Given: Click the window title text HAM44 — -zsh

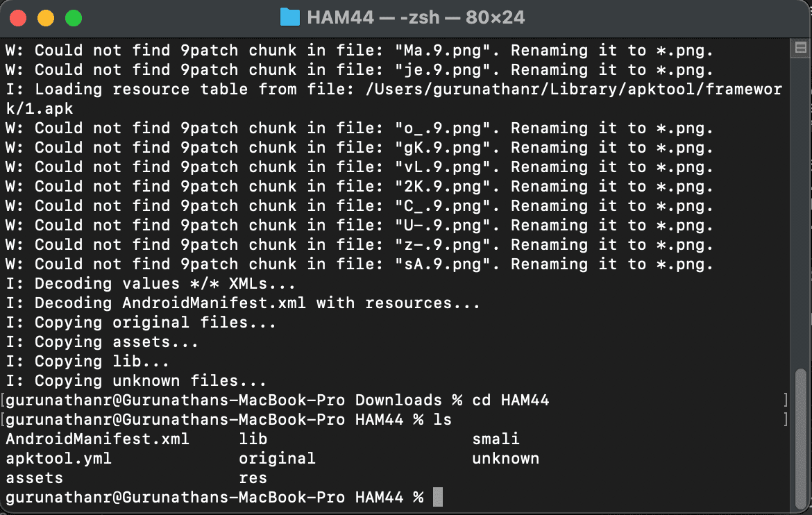Looking at the screenshot, I should pos(373,17).
